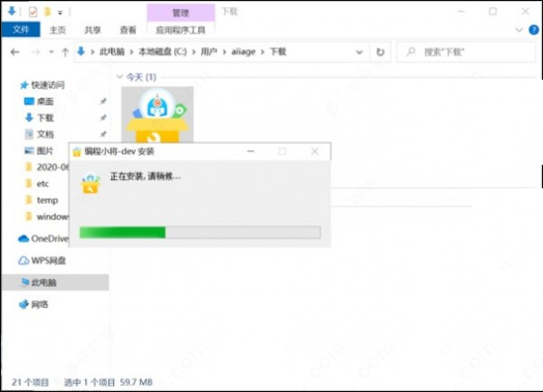Close the 编程小将-dev 安装 dialog

click(314, 151)
